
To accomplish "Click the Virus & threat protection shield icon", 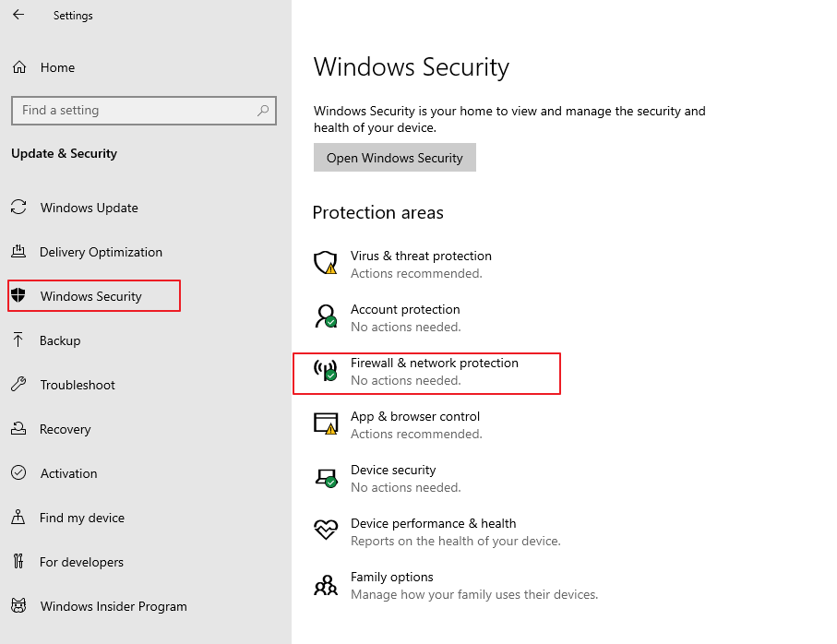I will tap(326, 264).
